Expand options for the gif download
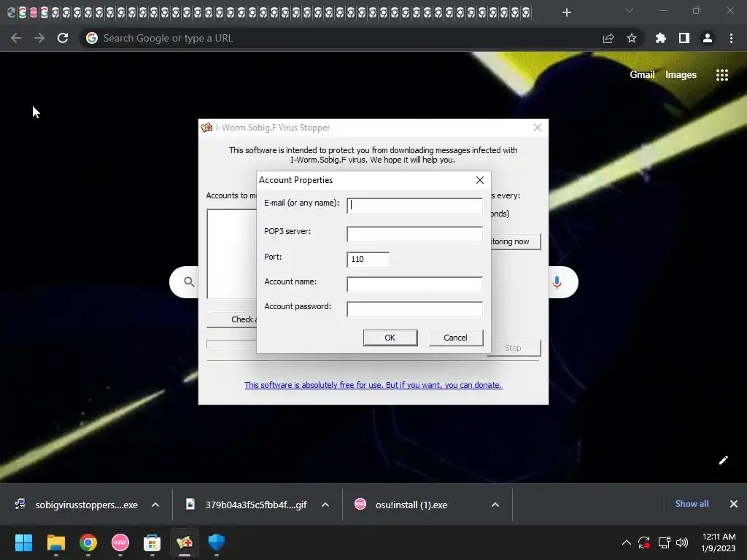 [325, 505]
